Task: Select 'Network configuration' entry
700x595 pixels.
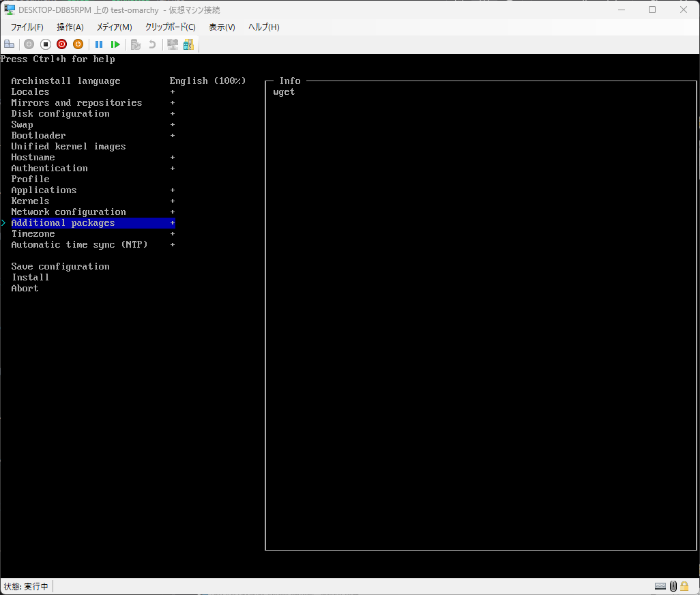Action: pos(68,212)
